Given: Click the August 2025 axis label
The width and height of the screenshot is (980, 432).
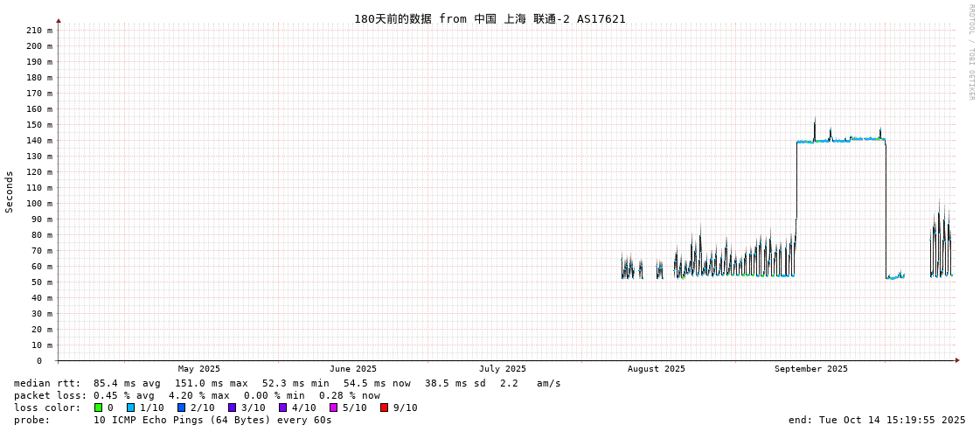Looking at the screenshot, I should tap(656, 369).
